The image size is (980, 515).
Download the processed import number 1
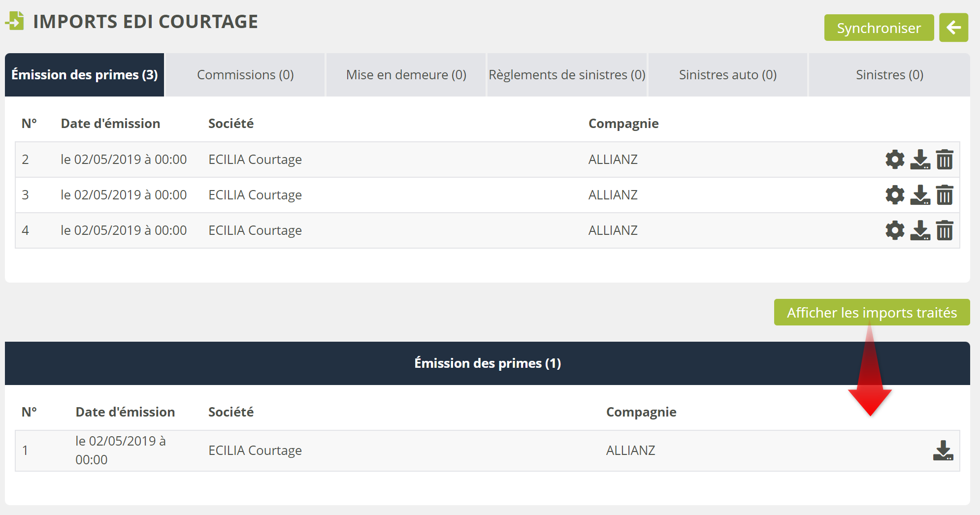click(x=943, y=451)
